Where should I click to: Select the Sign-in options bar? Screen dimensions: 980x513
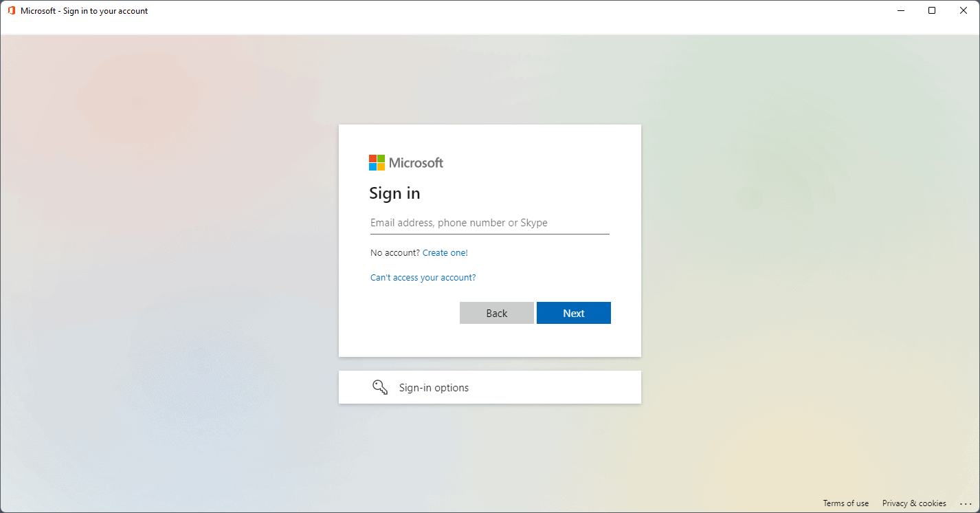489,387
